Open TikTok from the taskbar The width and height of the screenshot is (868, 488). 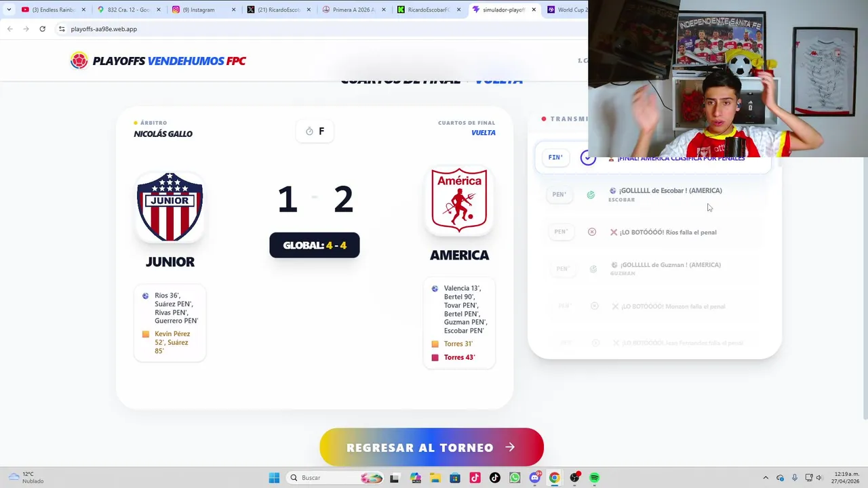click(x=495, y=478)
